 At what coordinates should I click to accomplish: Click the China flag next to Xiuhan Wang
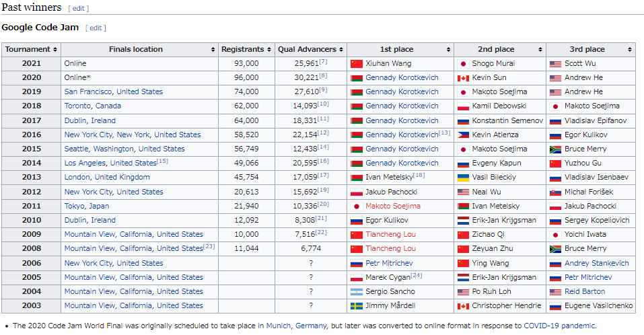pyautogui.click(x=357, y=64)
